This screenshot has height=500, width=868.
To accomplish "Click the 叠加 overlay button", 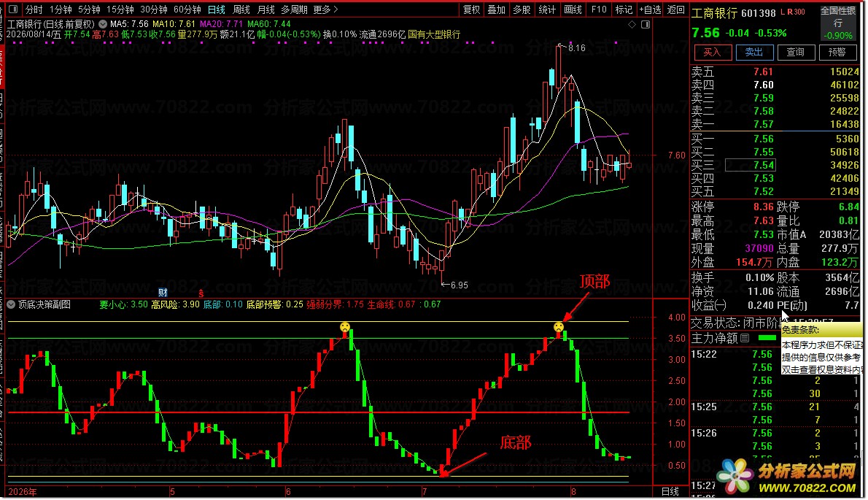I will click(x=497, y=9).
